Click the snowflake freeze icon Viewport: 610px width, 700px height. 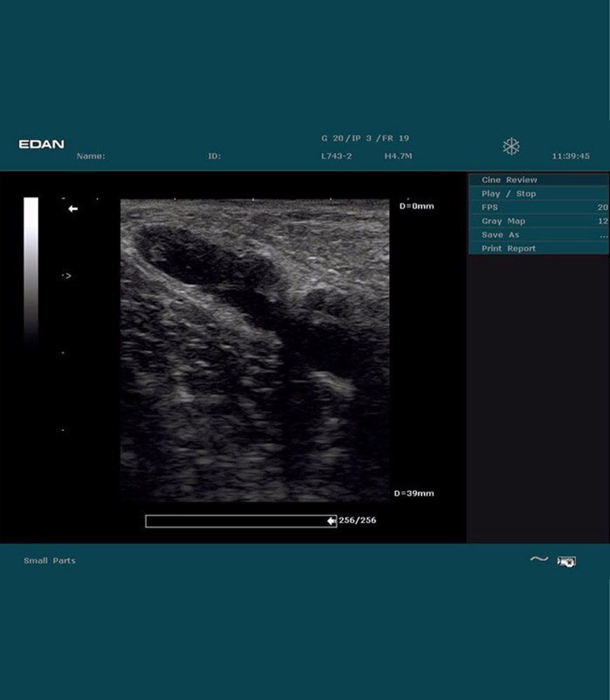click(511, 146)
